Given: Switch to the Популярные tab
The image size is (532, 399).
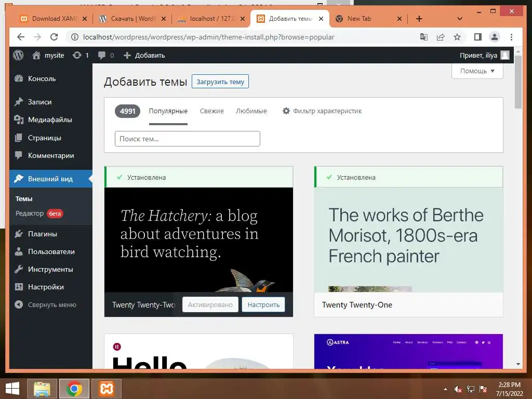Looking at the screenshot, I should tap(168, 111).
